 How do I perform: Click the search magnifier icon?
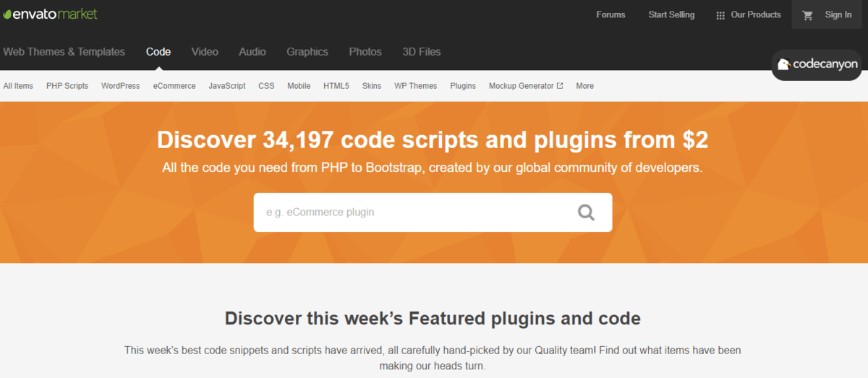[586, 212]
